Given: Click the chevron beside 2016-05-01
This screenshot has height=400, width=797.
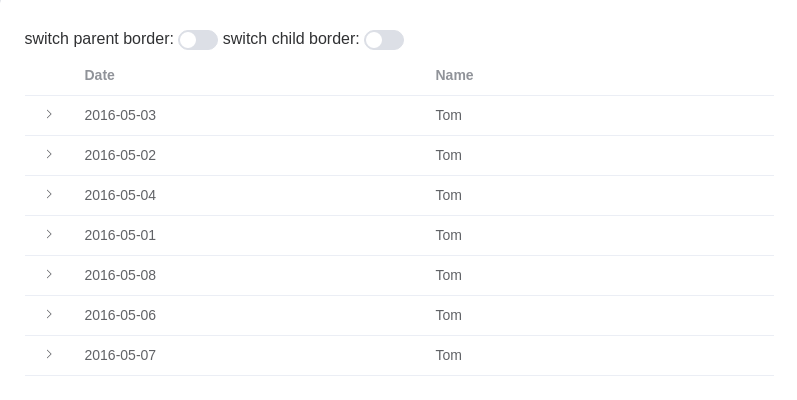Looking at the screenshot, I should (x=49, y=234).
